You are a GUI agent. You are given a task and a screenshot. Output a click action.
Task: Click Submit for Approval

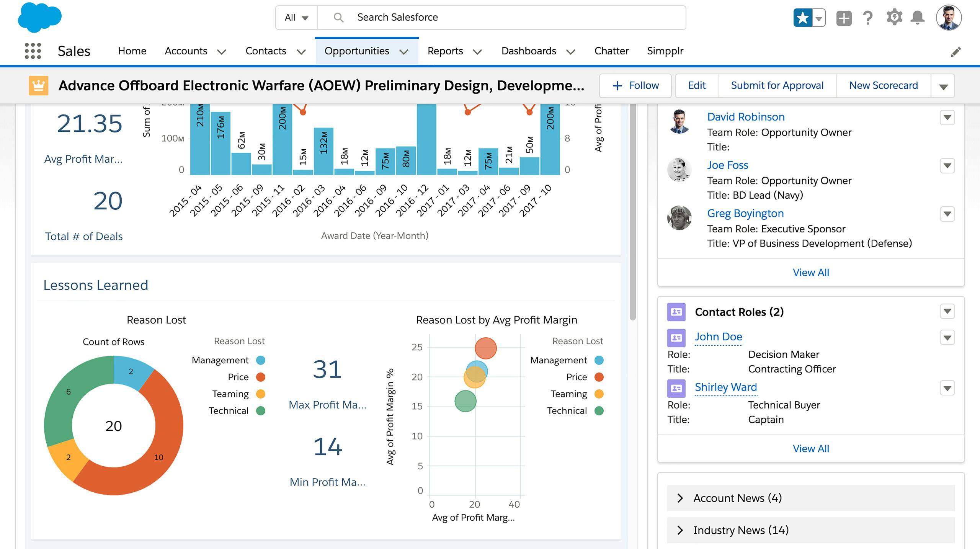coord(777,85)
